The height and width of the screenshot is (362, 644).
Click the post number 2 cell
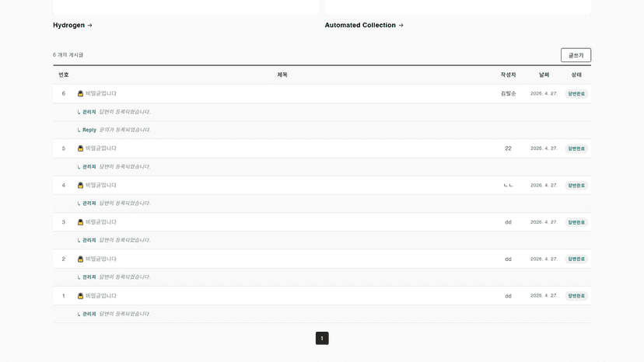click(64, 259)
